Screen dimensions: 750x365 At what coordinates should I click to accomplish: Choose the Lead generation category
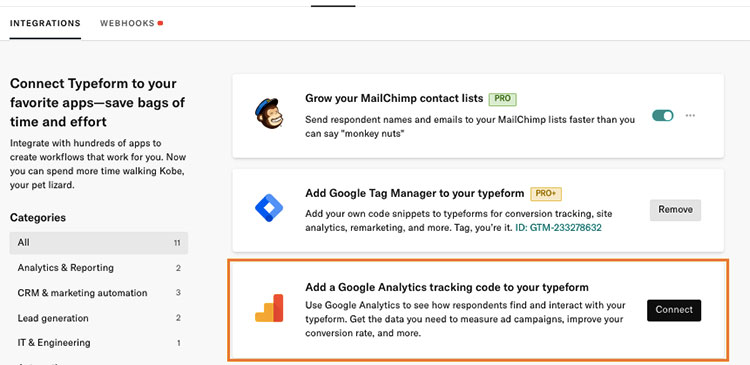(x=99, y=318)
